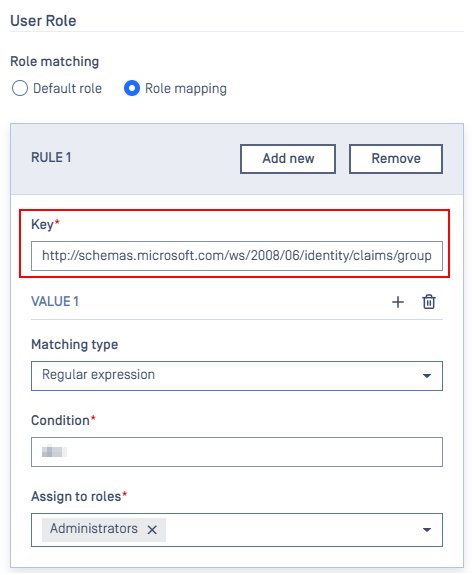Focus the Key input field
This screenshot has height=575, width=472.
[237, 256]
